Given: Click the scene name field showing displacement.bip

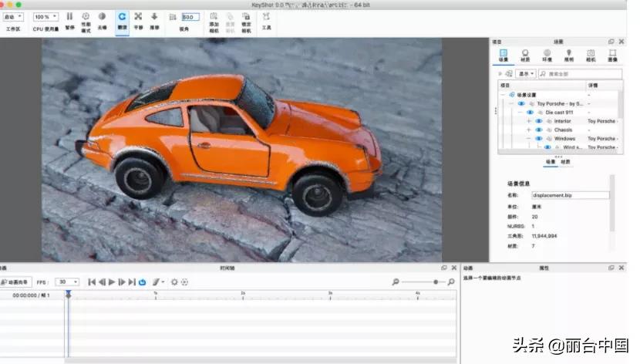Looking at the screenshot, I should [x=571, y=195].
